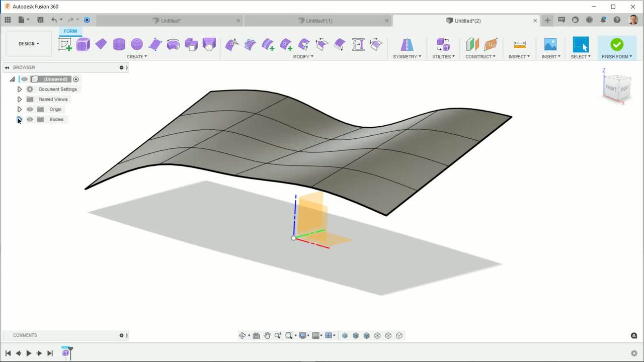Open the MODIFY dropdown menu
Screen dimensions: 644x362
(303, 56)
